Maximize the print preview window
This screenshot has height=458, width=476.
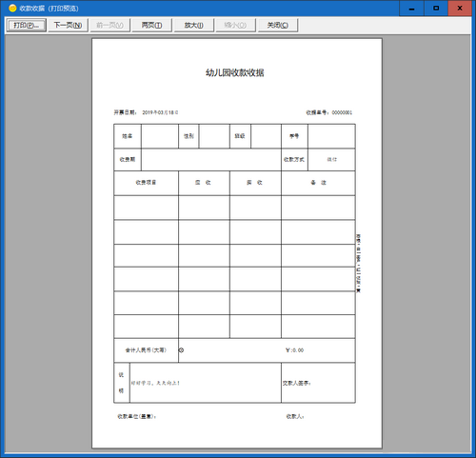pos(436,9)
